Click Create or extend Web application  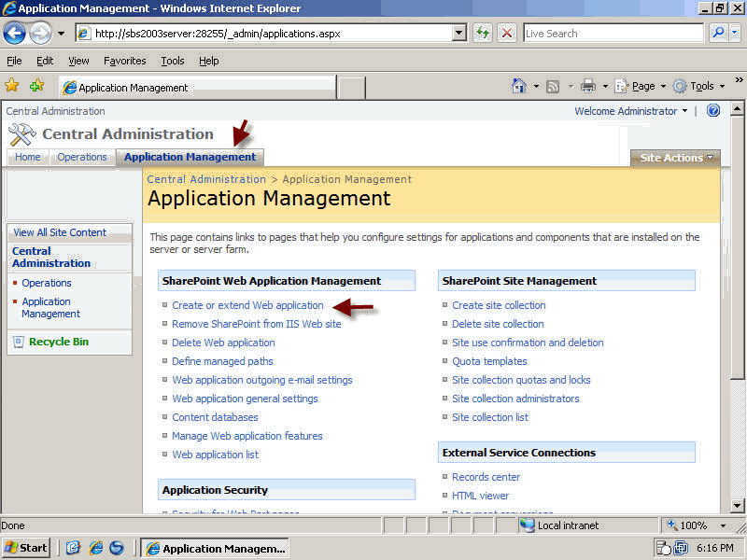click(x=247, y=305)
